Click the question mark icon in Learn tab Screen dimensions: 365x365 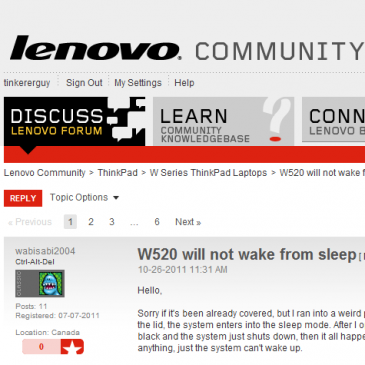point(276,120)
